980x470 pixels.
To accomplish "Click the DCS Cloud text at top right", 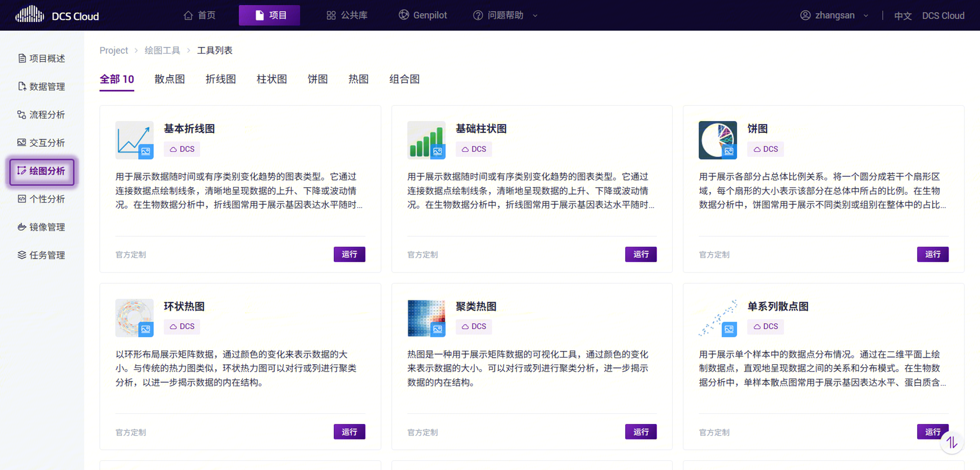I will click(x=943, y=16).
